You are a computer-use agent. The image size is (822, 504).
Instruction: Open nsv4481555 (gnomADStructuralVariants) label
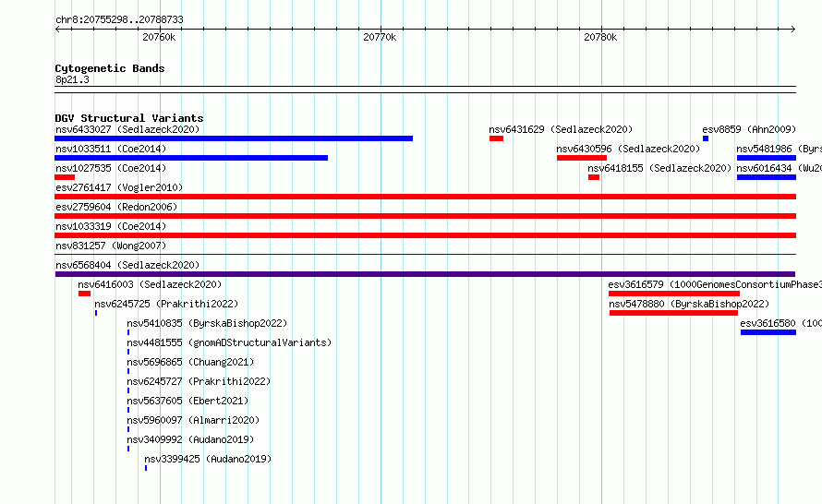pyautogui.click(x=230, y=342)
